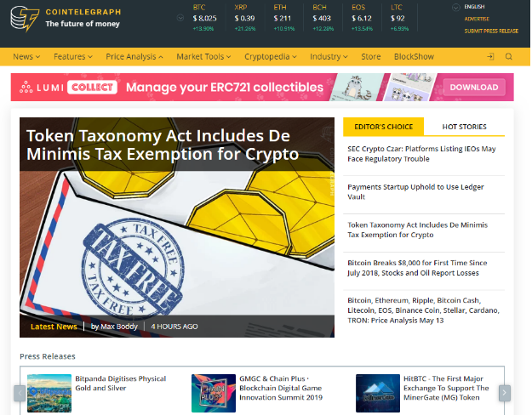532x415 pixels.
Task: Expand the ticker chevron beside BTC
Action: [x=180, y=18]
